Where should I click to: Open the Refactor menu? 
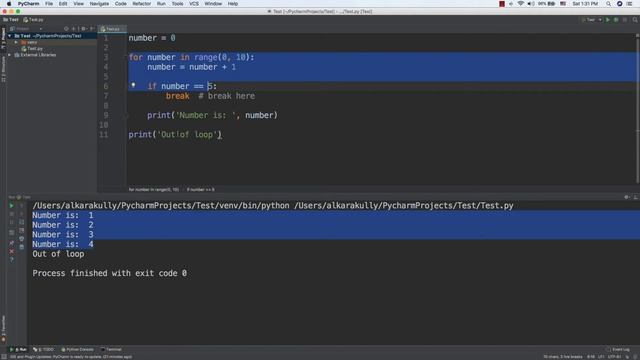click(x=142, y=4)
